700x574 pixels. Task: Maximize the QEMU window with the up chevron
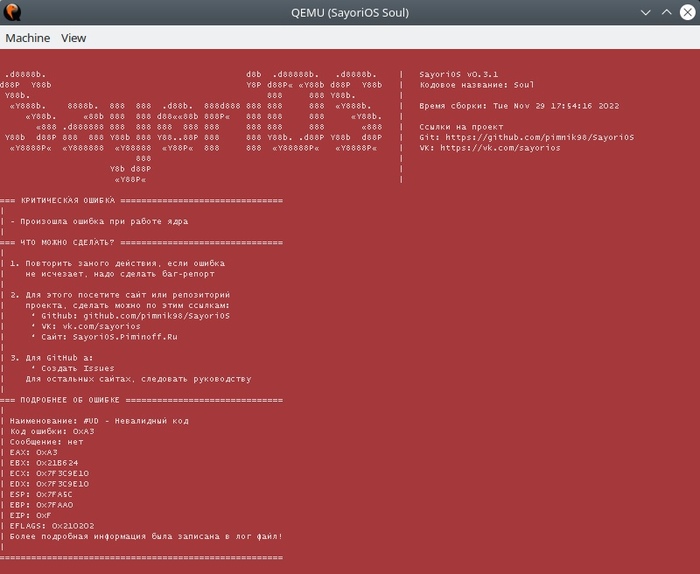tap(667, 12)
